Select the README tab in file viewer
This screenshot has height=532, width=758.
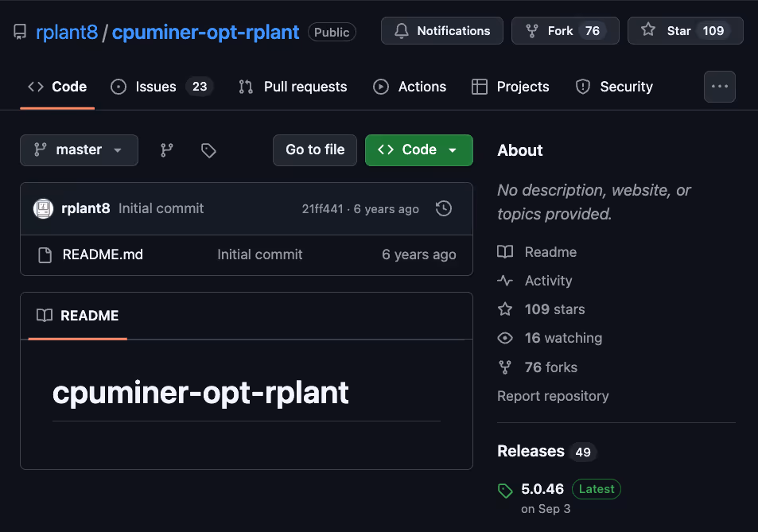[77, 316]
